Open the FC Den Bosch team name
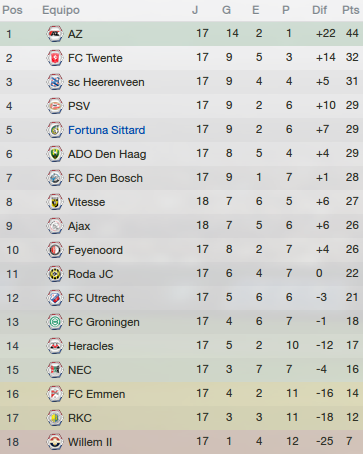This screenshot has width=363, height=454. click(x=105, y=178)
